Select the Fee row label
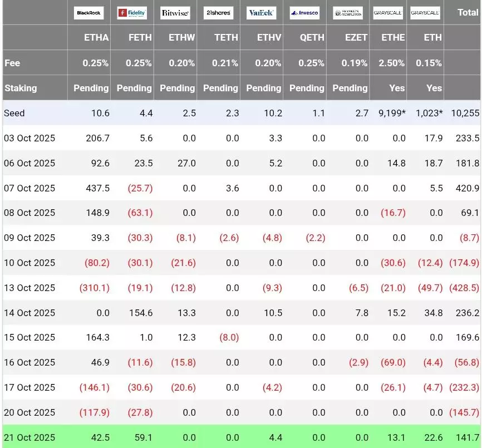This screenshot has width=482, height=448. pos(12,63)
